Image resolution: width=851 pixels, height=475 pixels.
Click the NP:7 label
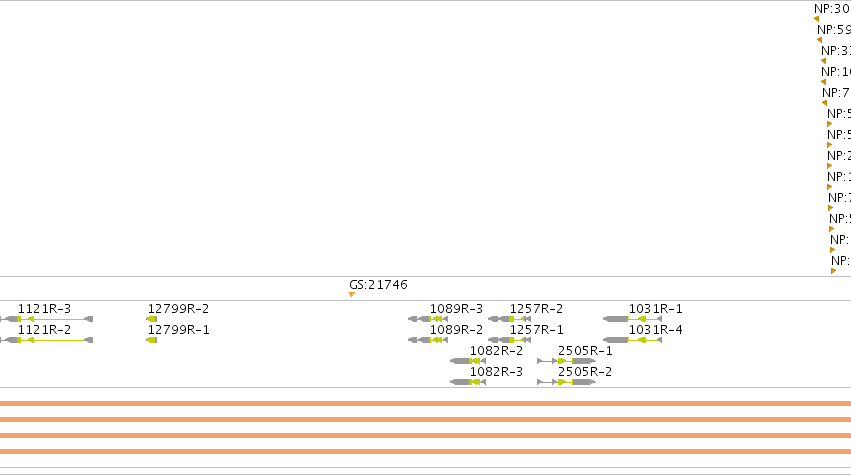click(x=836, y=93)
